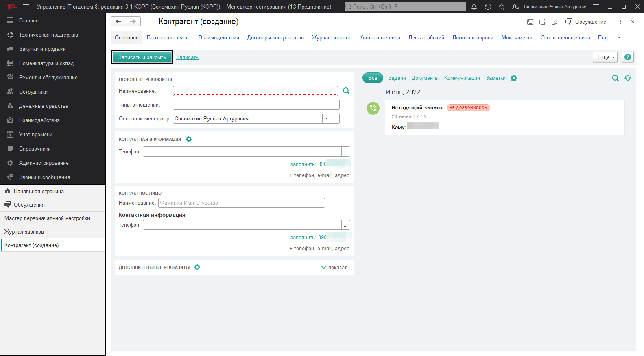
Task: Open the 'Банковские счета' tab
Action: [x=168, y=38]
